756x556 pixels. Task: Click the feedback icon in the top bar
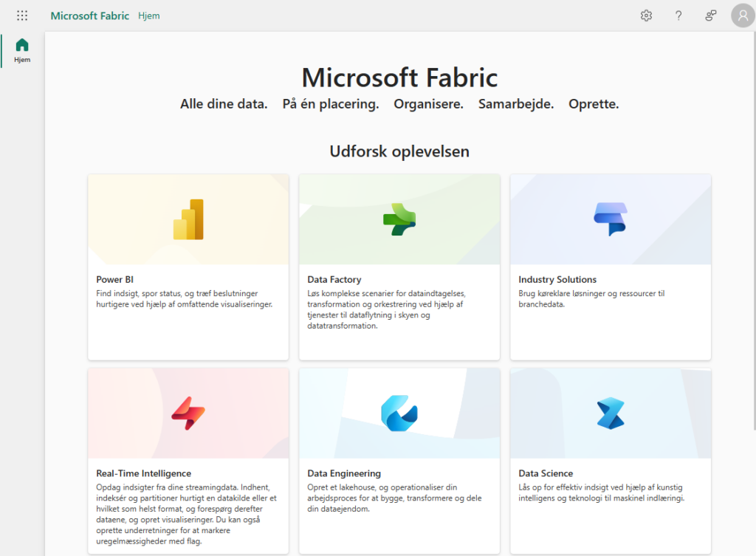(710, 16)
